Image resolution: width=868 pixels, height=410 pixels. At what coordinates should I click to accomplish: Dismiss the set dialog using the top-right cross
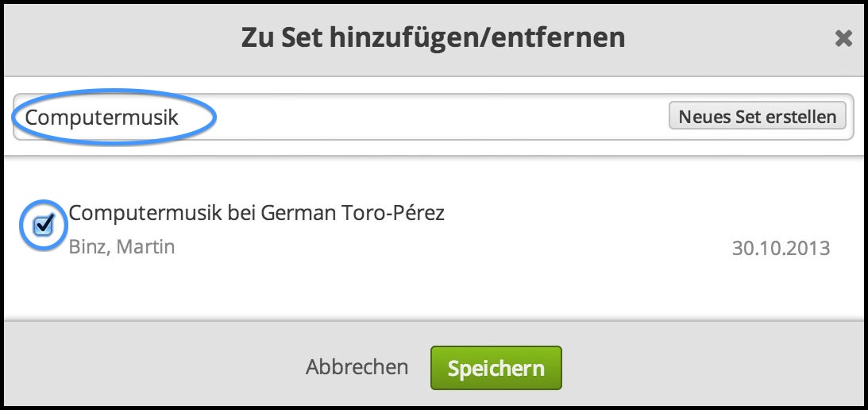coord(843,38)
